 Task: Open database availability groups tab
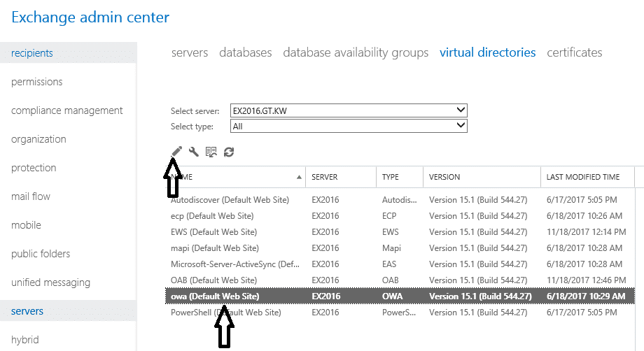click(356, 52)
